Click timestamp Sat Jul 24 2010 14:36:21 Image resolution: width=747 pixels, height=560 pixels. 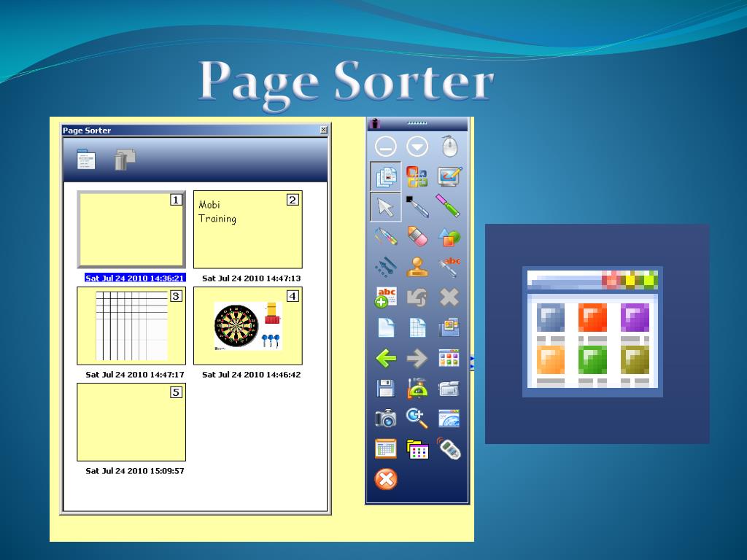[135, 278]
